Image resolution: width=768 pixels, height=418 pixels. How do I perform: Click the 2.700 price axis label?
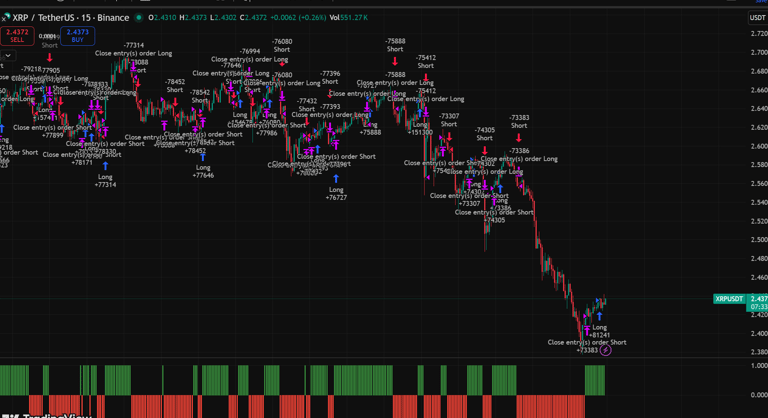759,52
